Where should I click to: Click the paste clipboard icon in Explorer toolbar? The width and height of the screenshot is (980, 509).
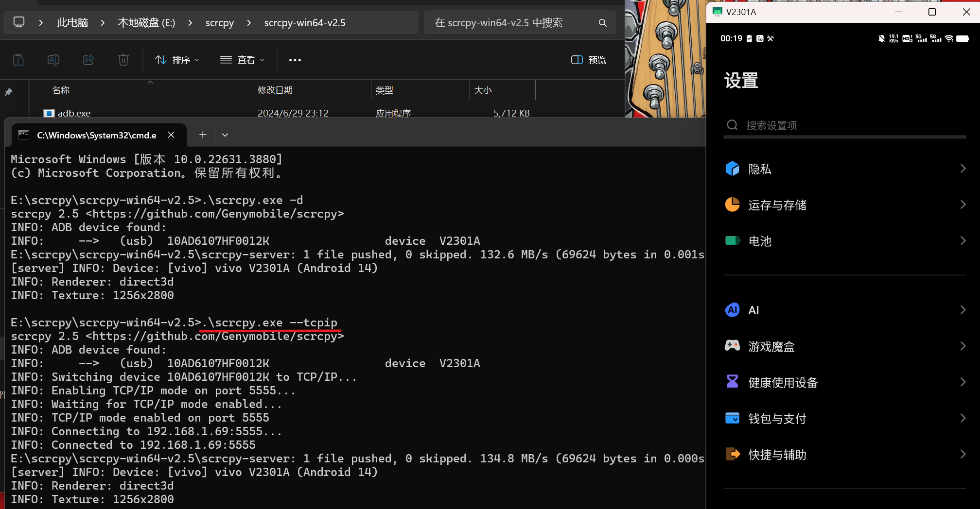pyautogui.click(x=18, y=60)
